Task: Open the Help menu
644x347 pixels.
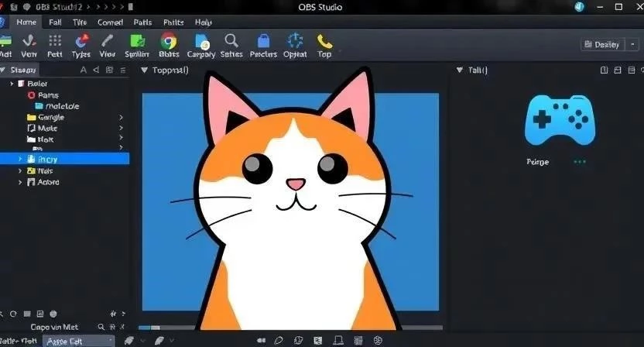Action: 203,22
